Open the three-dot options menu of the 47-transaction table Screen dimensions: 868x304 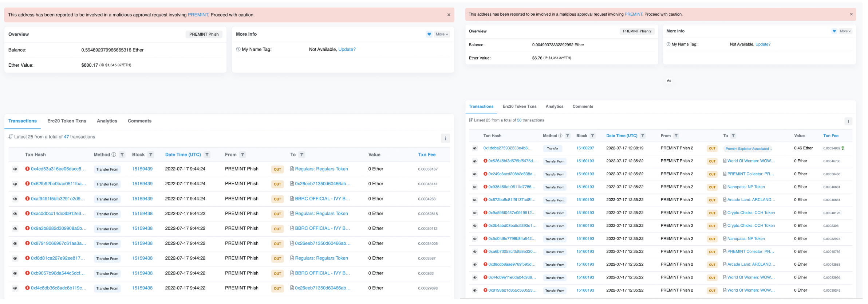pos(445,138)
